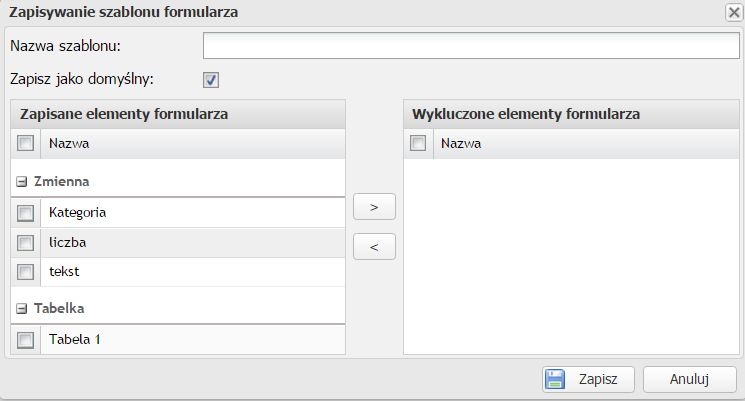
Task: Select all excluded elements header checkbox
Action: point(418,144)
